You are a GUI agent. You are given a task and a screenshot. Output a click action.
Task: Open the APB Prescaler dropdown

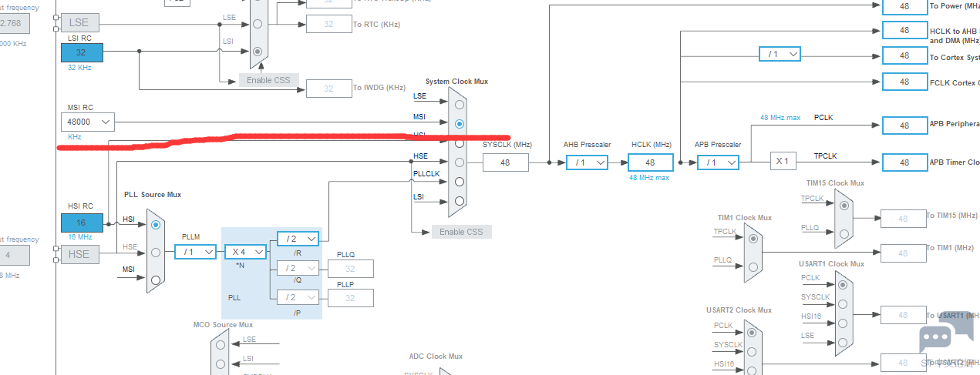718,162
